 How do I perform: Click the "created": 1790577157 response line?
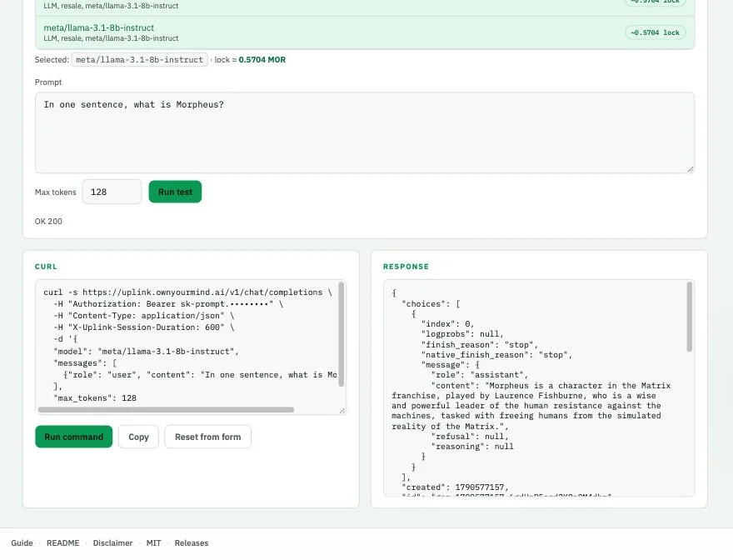tap(455, 487)
